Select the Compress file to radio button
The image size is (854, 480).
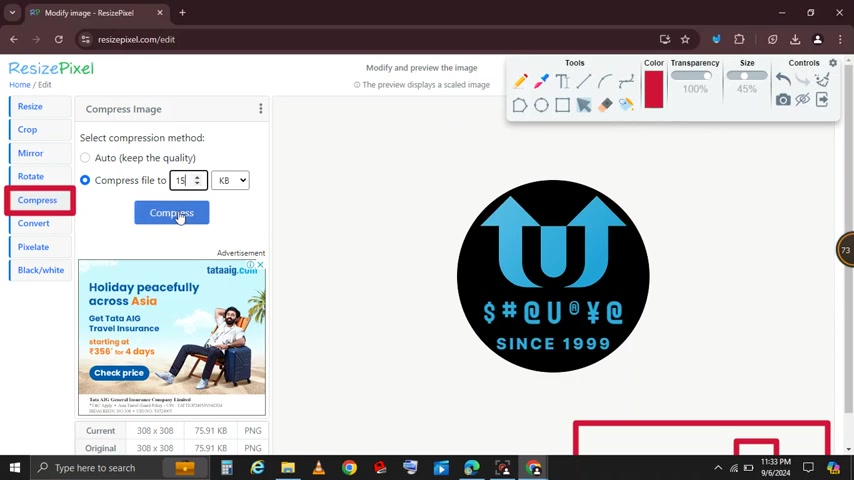[85, 180]
